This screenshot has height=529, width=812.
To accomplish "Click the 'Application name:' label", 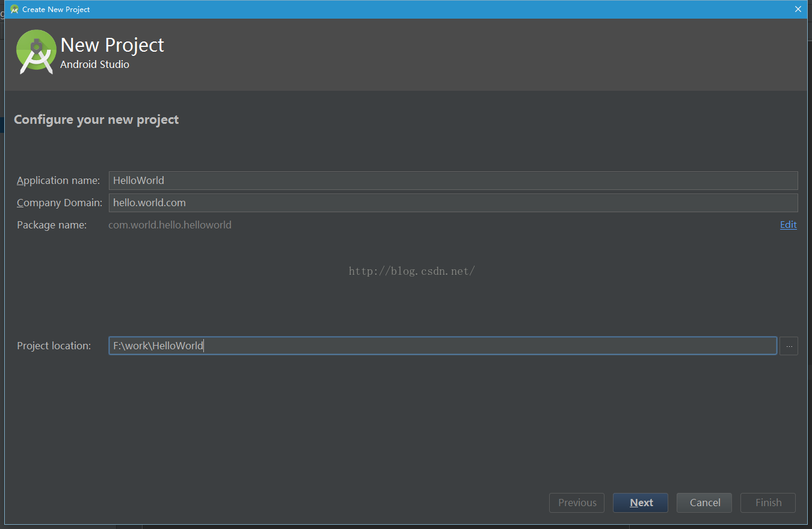I will pyautogui.click(x=58, y=180).
